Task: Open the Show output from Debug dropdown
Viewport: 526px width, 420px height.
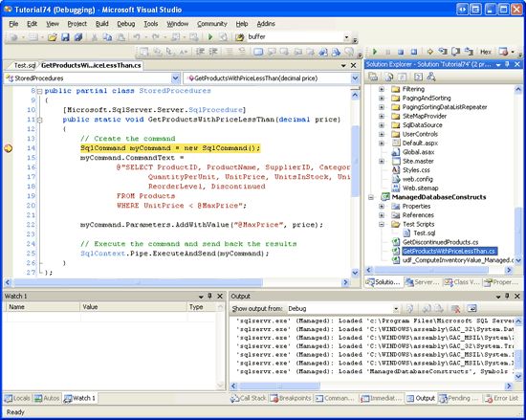Action: [x=396, y=309]
